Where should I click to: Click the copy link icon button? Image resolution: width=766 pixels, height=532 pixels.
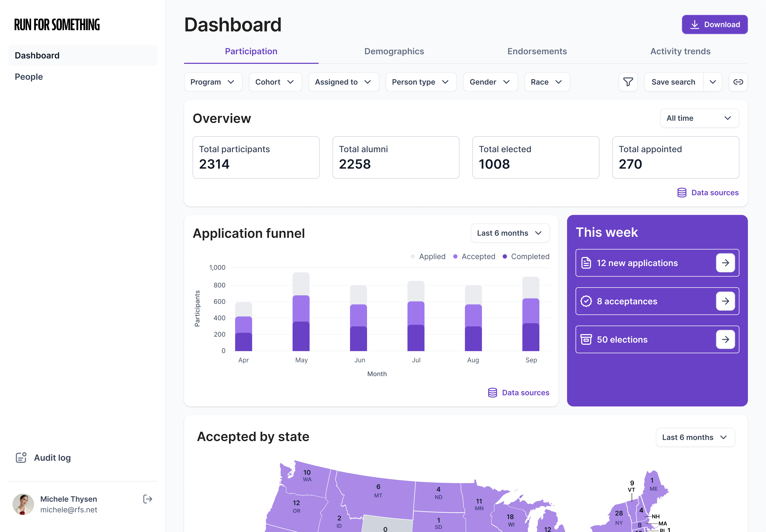[738, 82]
